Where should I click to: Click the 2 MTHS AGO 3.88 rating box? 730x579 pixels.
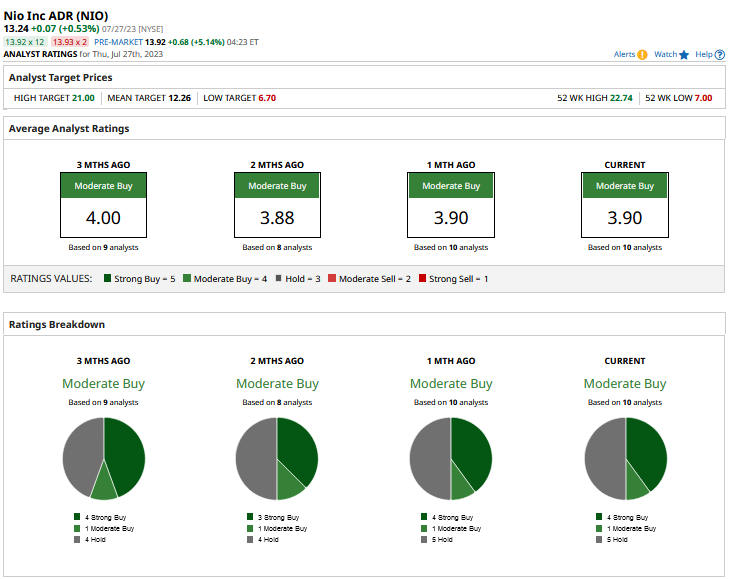point(277,205)
